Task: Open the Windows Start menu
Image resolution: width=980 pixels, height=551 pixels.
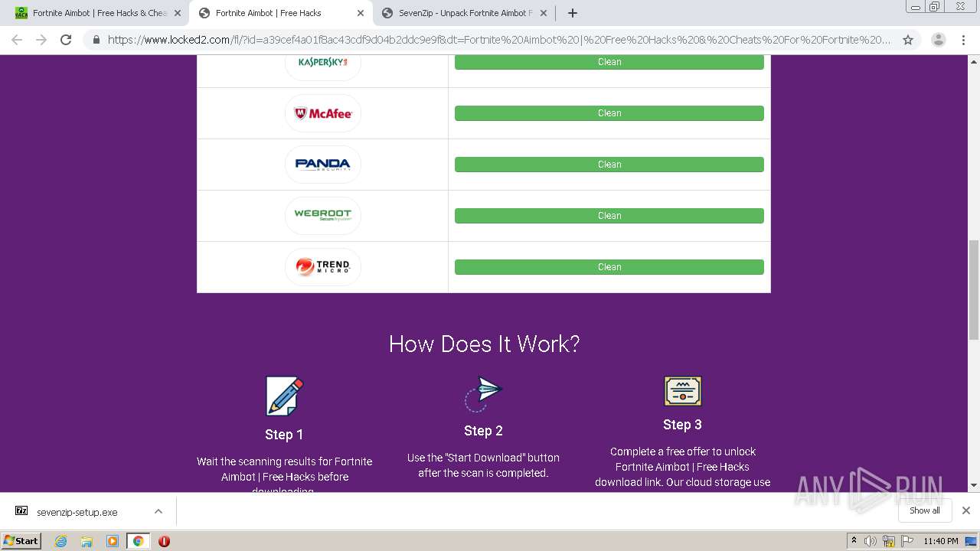Action: click(21, 540)
